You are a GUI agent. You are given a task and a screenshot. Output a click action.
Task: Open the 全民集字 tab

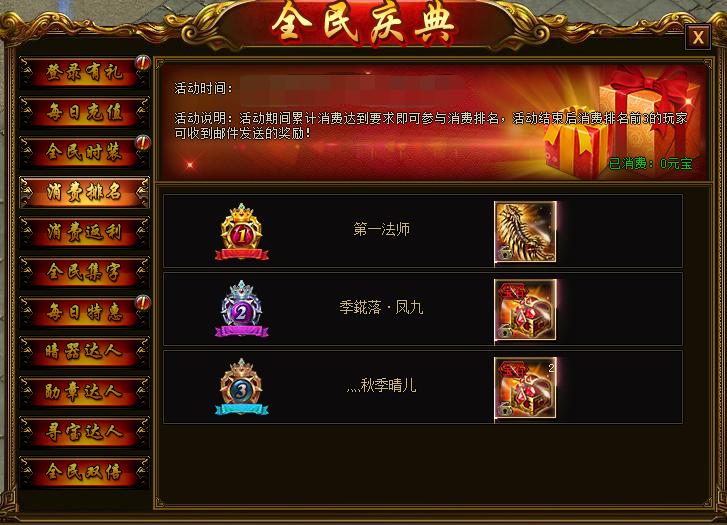(84, 272)
